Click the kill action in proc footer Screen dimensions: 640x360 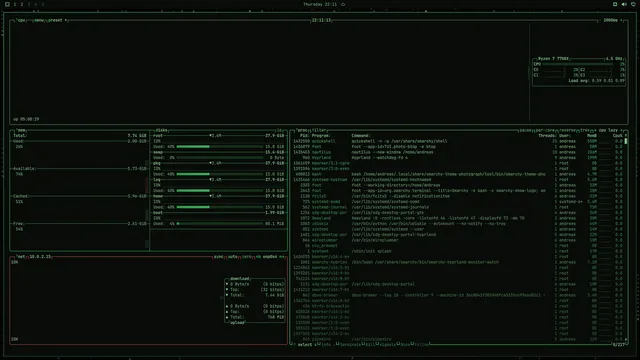click(370, 344)
